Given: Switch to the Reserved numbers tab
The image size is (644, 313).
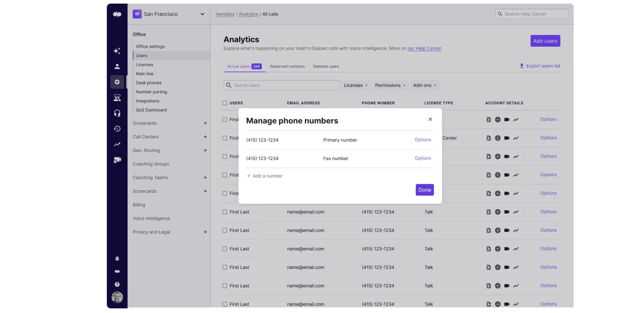Looking at the screenshot, I should tap(287, 66).
